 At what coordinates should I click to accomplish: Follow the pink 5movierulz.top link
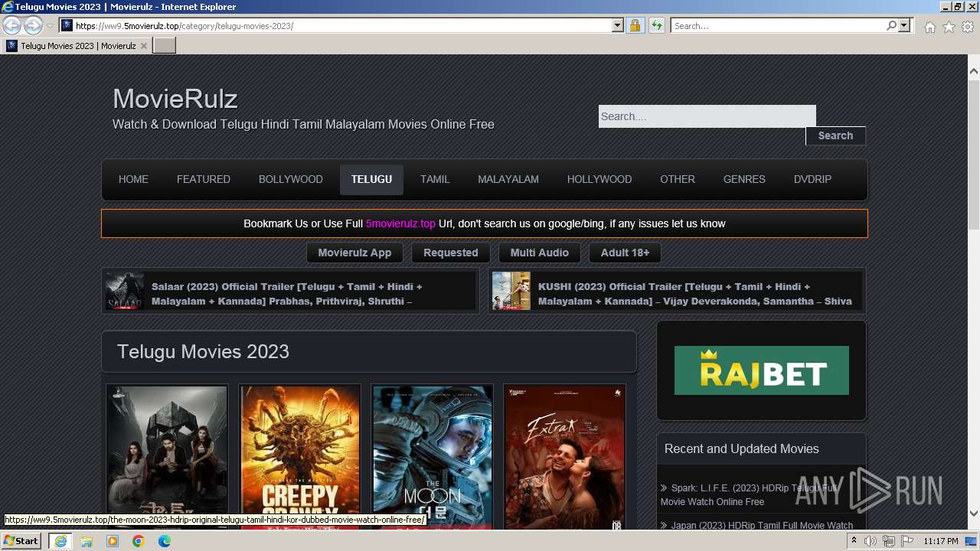400,223
